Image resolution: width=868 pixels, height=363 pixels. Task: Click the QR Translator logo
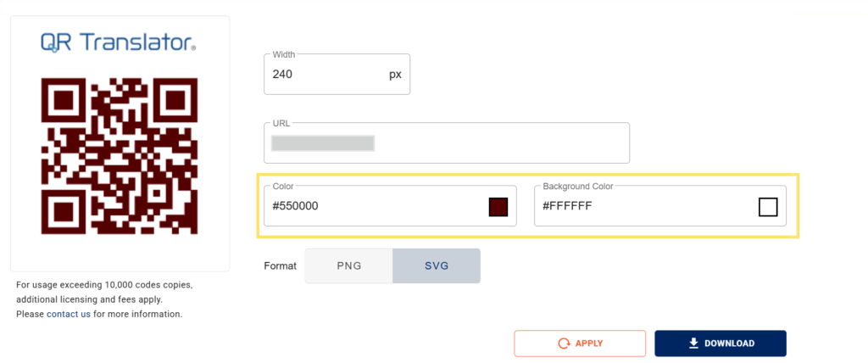[x=119, y=42]
